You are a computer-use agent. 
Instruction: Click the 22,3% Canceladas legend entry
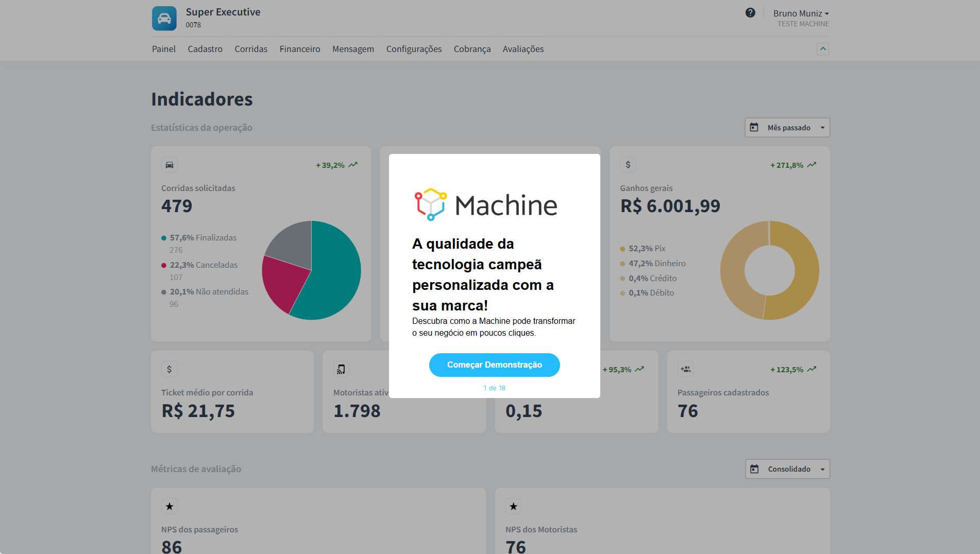tap(199, 265)
